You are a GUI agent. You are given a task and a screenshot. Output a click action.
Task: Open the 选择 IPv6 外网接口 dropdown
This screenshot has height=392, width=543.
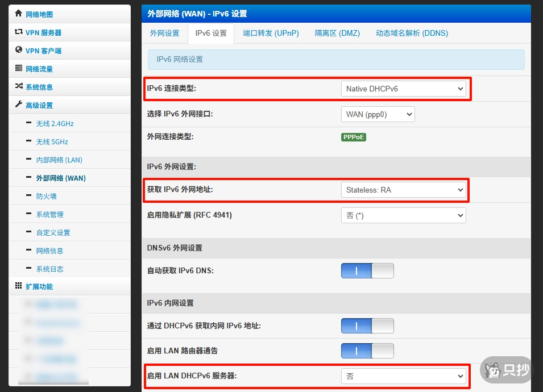(x=378, y=114)
